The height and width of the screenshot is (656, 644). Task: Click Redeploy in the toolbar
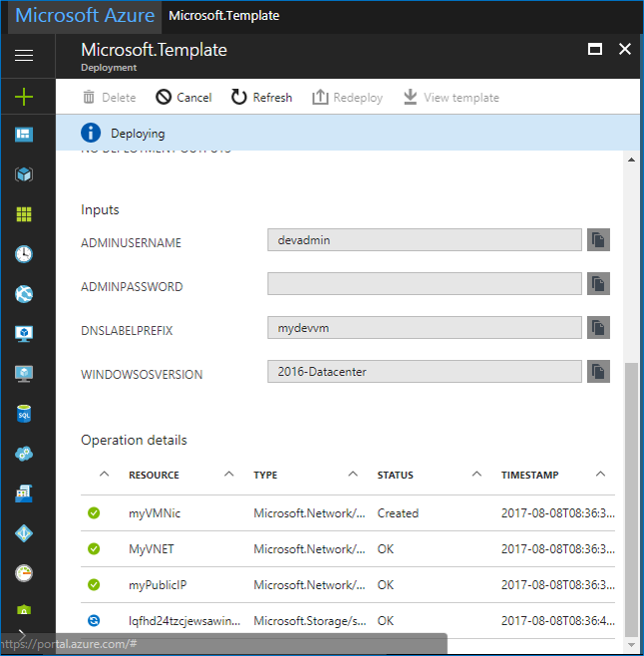coord(347,98)
